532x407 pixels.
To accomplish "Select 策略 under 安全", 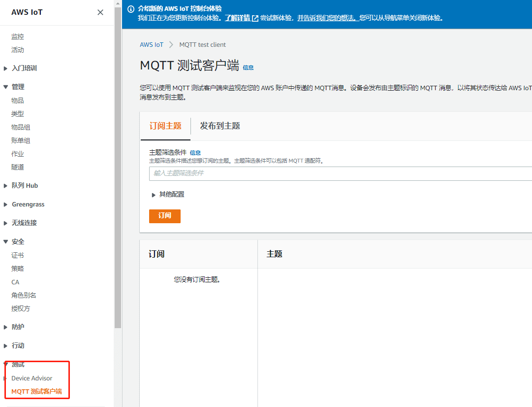I will click(x=18, y=269).
